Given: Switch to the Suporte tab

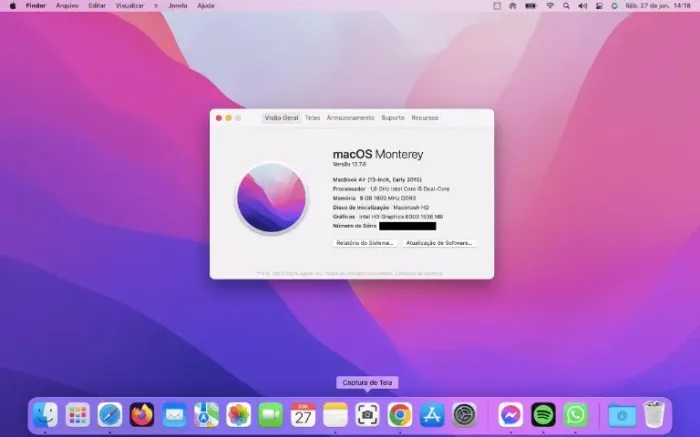Looking at the screenshot, I should 393,118.
